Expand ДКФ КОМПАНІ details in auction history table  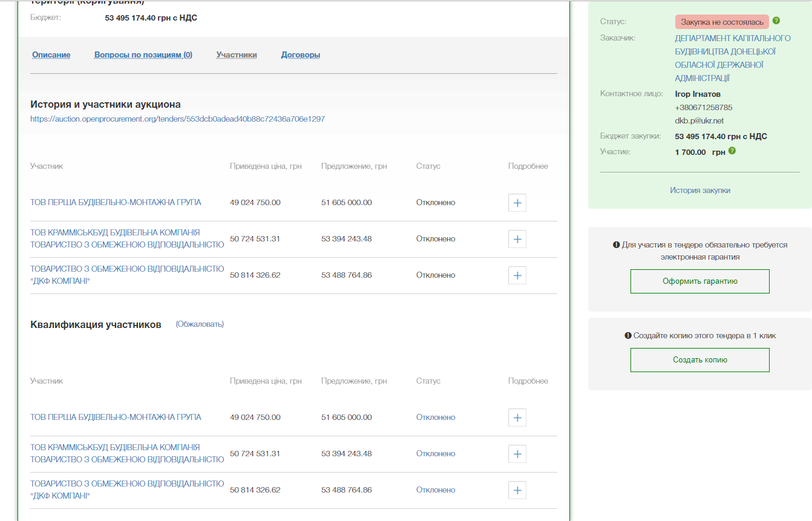click(x=517, y=275)
